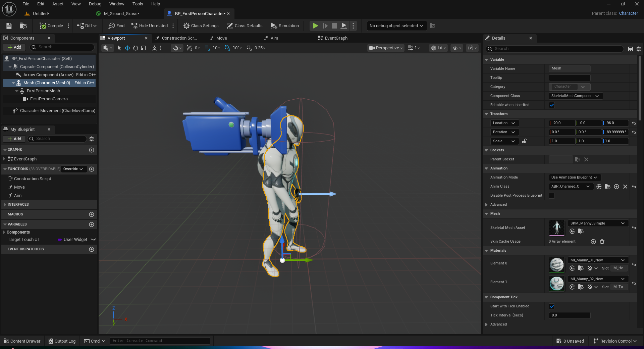The image size is (644, 349).
Task: Open the Tools menu
Action: coord(138,4)
